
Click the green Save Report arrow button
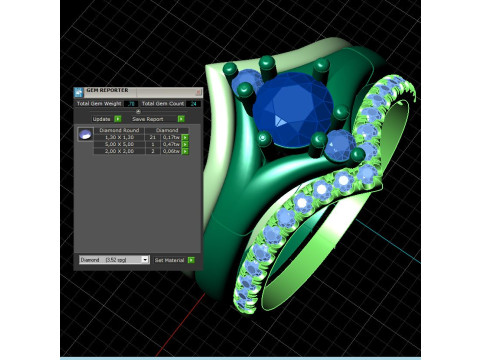[181, 119]
